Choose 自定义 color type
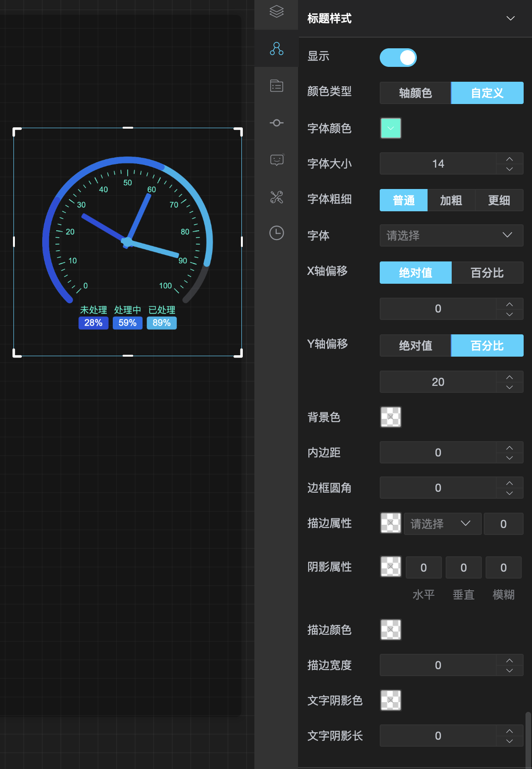Viewport: 532px width, 769px height. [487, 93]
